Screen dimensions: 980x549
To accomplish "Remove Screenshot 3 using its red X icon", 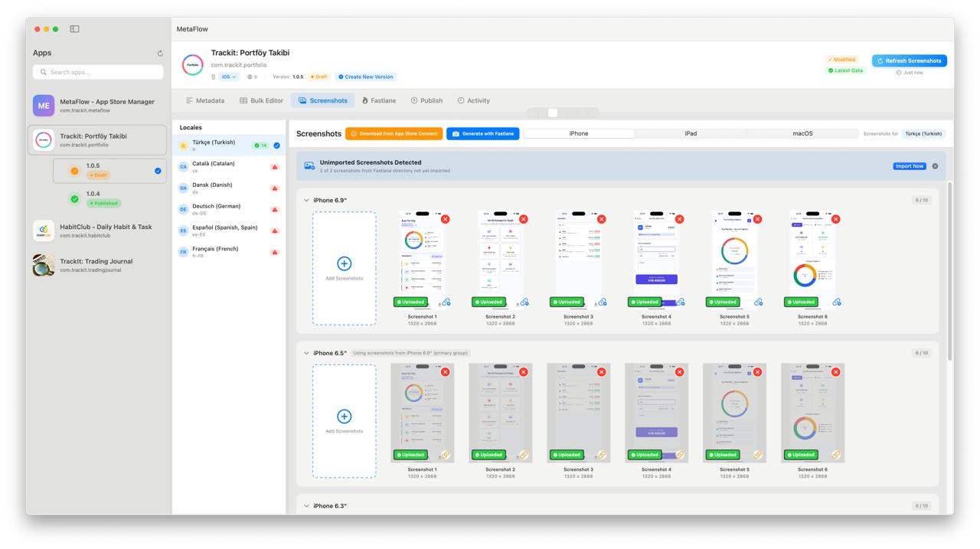I will (x=601, y=220).
